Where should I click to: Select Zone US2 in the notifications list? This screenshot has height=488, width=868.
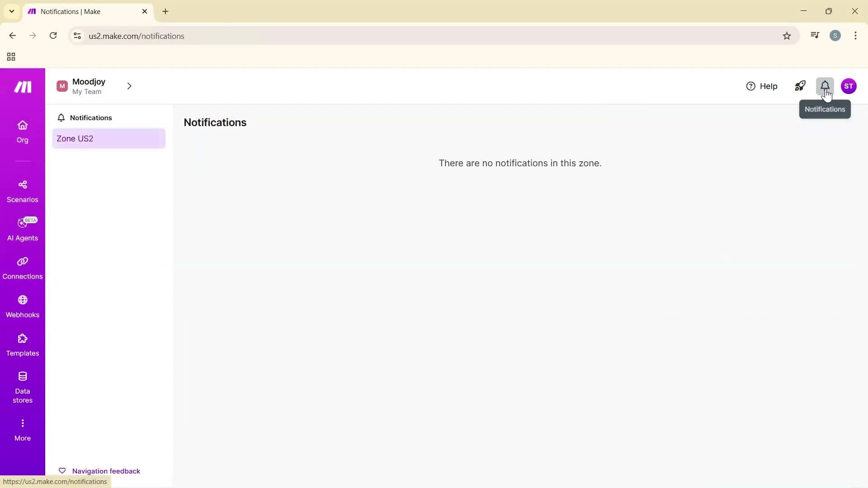108,139
